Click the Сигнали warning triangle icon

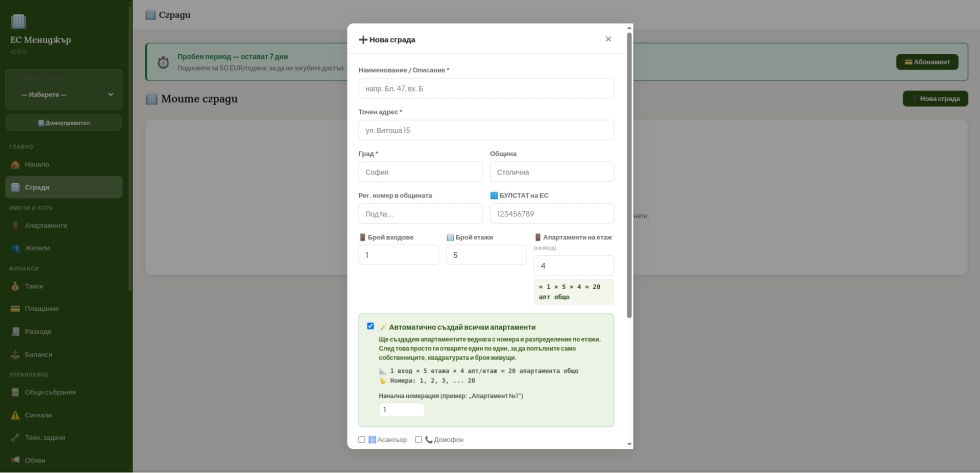pyautogui.click(x=15, y=415)
